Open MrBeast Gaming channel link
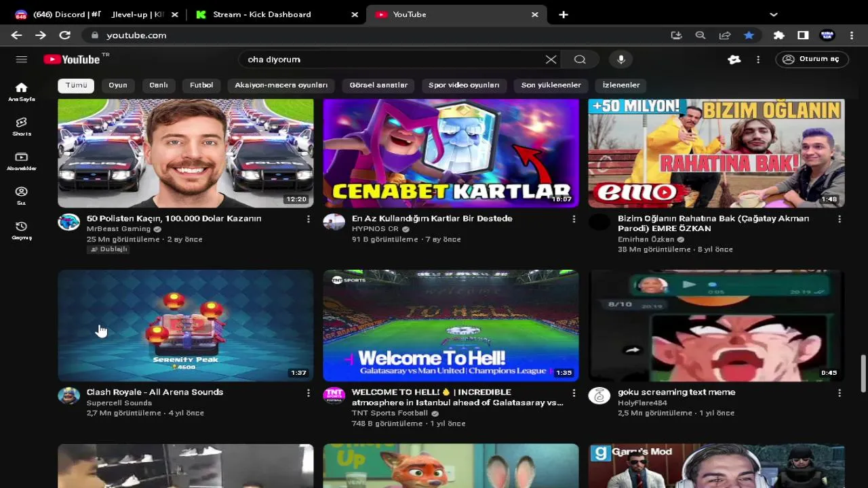 119,229
